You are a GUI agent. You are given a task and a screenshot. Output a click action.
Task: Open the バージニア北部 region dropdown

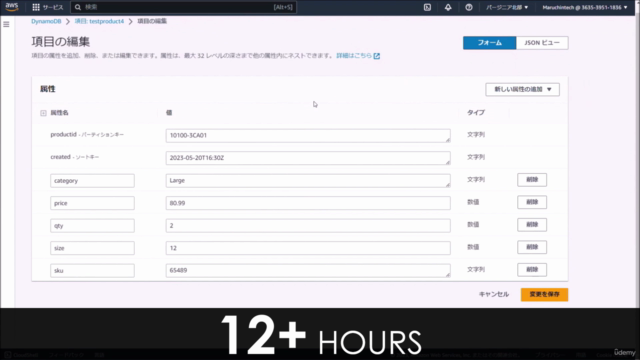[x=507, y=7]
